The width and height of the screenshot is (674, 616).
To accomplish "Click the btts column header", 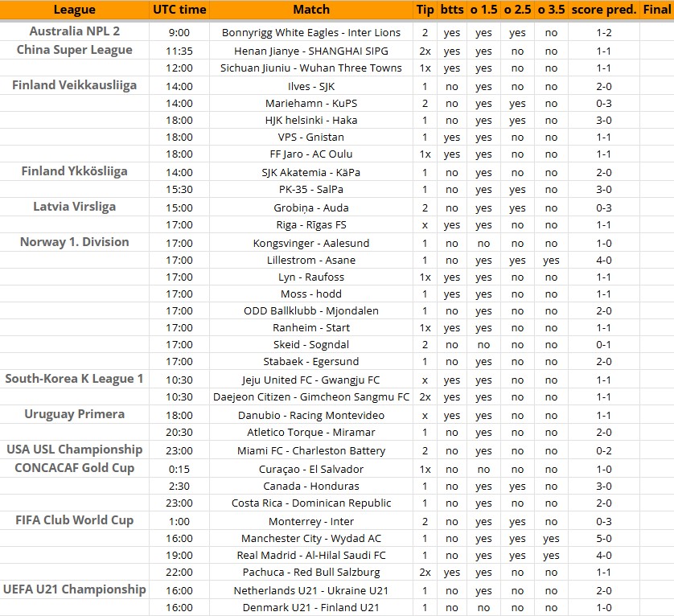I will (x=452, y=10).
